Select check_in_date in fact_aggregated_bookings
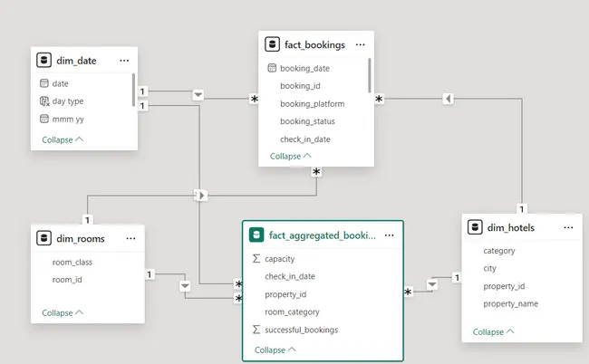Screen dimensions: 589x364 (x=290, y=276)
